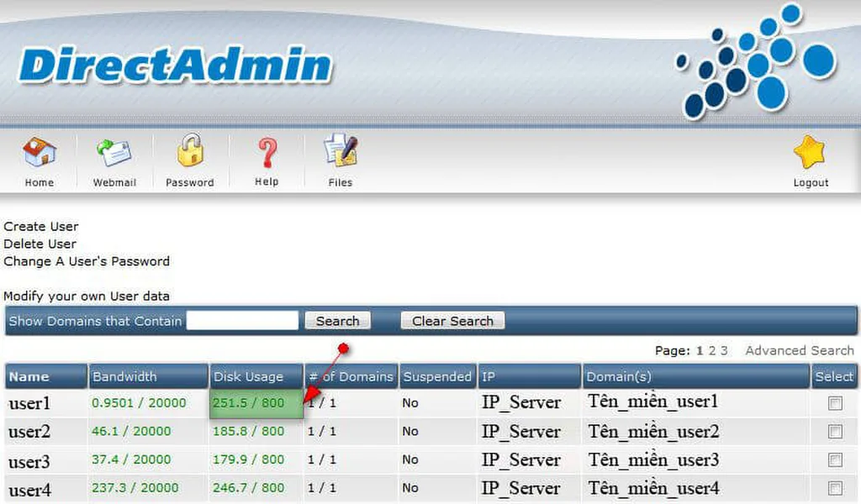The image size is (861, 504).
Task: Open Modify your own User data link
Action: click(87, 297)
